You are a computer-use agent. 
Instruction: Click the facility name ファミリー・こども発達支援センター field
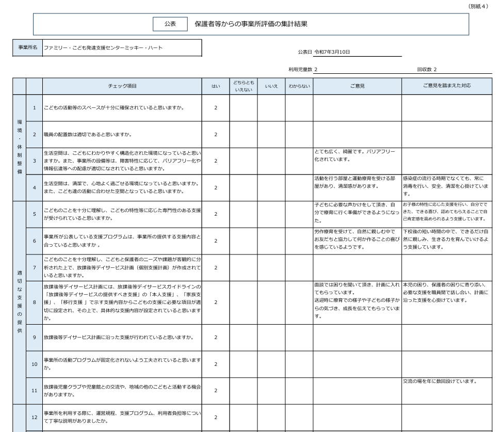[x=122, y=48]
